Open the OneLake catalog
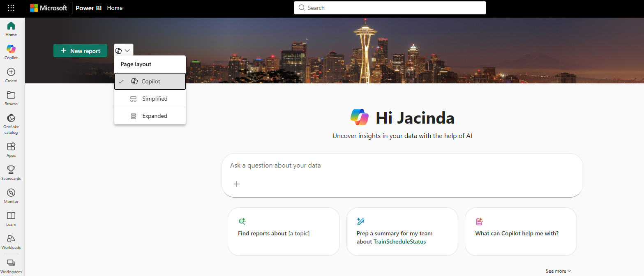 click(11, 124)
